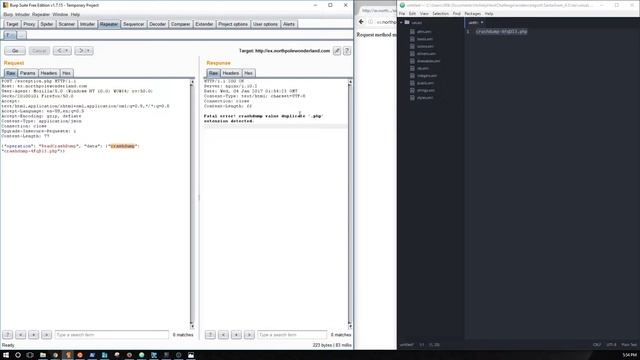Open the Repeater menu in Burp menu bar

coord(41,14)
